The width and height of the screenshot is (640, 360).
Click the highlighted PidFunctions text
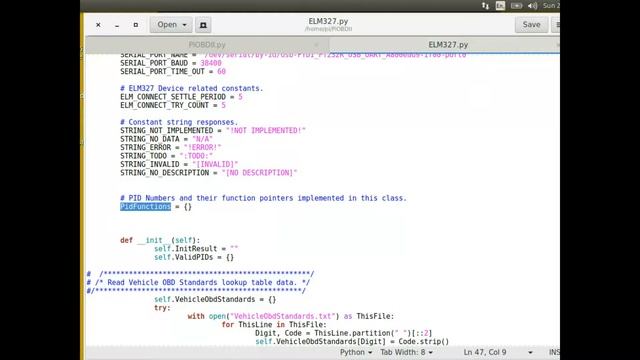(145, 207)
